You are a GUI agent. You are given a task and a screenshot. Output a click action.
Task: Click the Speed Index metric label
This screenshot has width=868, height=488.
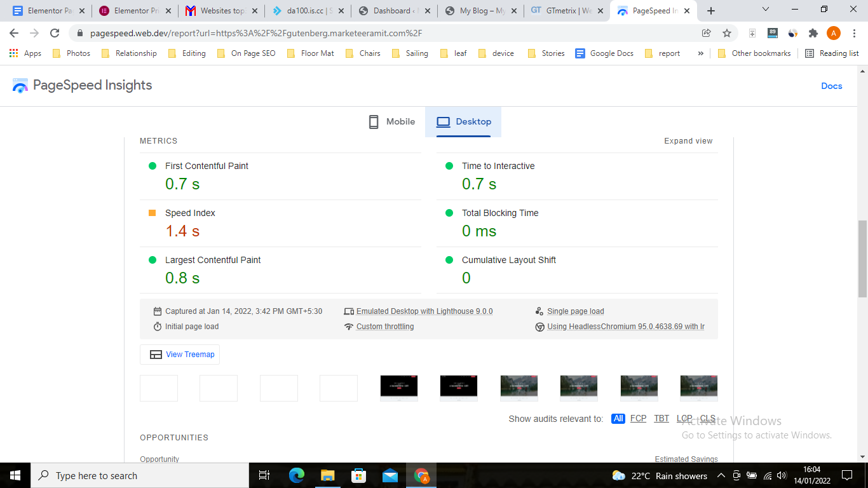pos(190,213)
